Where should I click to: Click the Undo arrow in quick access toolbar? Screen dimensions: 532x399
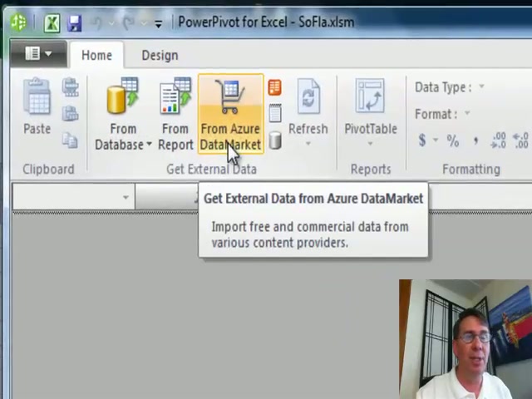(97, 23)
